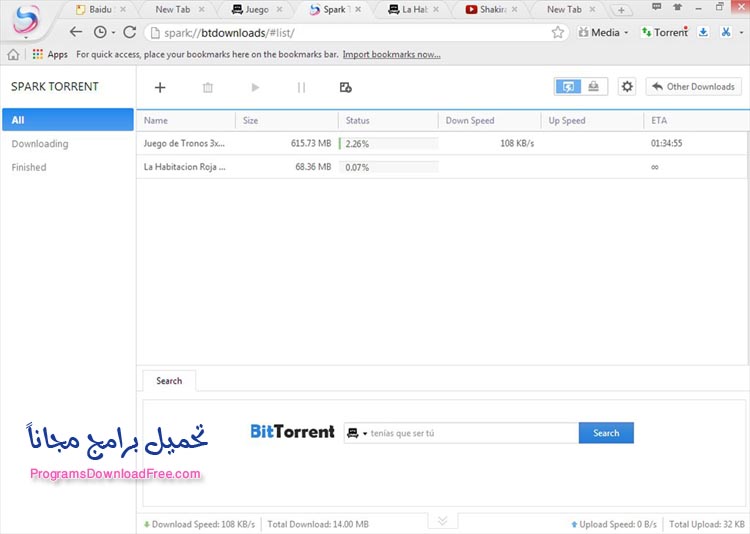
Task: Open a new tab with plus button
Action: pyautogui.click(x=621, y=10)
